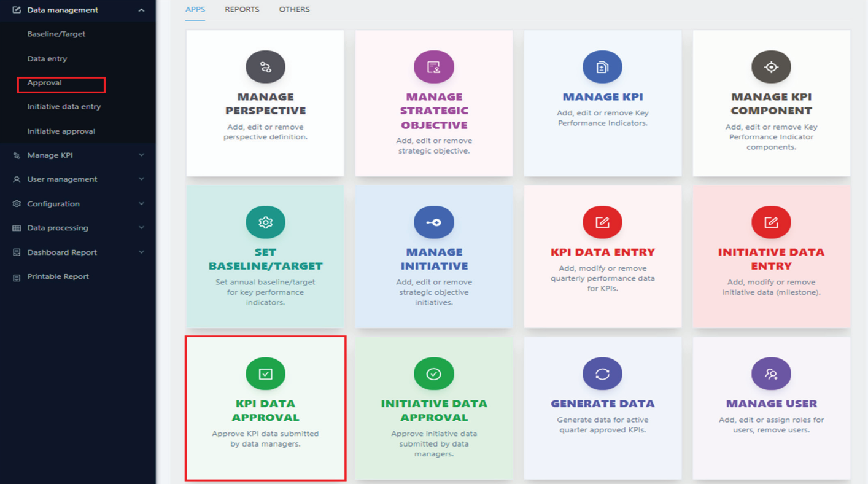The height and width of the screenshot is (484, 868).
Task: Collapse the Data management menu chevron
Action: point(142,10)
